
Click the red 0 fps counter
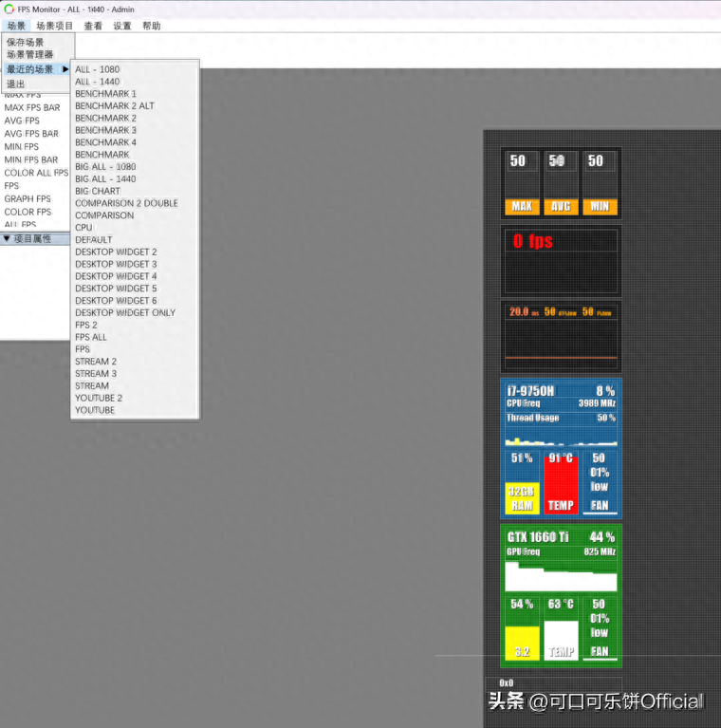click(x=533, y=241)
